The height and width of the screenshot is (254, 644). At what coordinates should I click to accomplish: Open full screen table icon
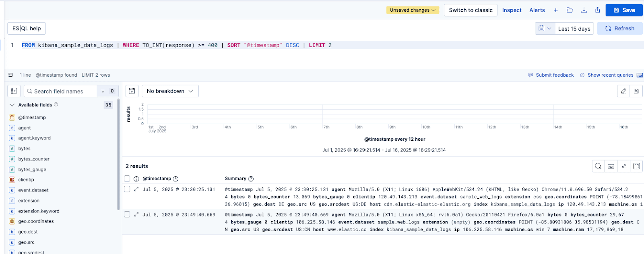tap(636, 166)
